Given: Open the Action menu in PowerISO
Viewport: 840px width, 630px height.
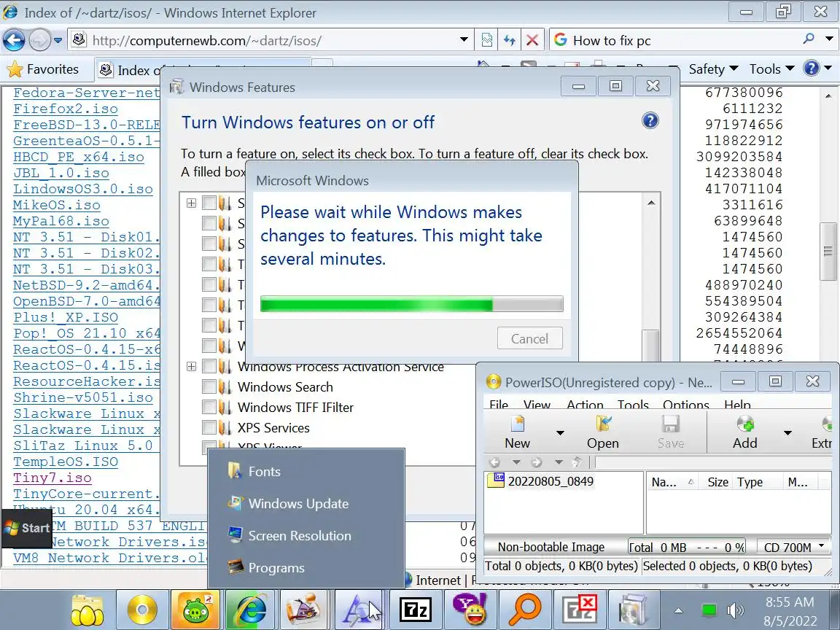Looking at the screenshot, I should pos(585,405).
